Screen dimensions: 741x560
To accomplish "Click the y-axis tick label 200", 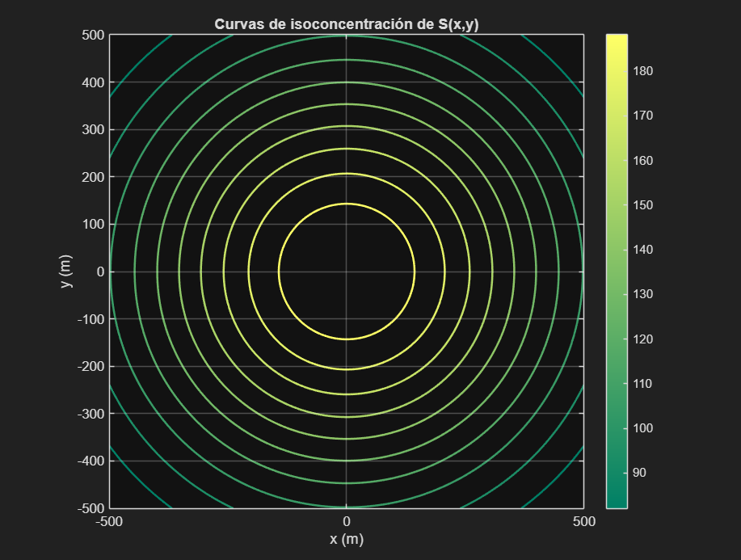I will pyautogui.click(x=95, y=177).
